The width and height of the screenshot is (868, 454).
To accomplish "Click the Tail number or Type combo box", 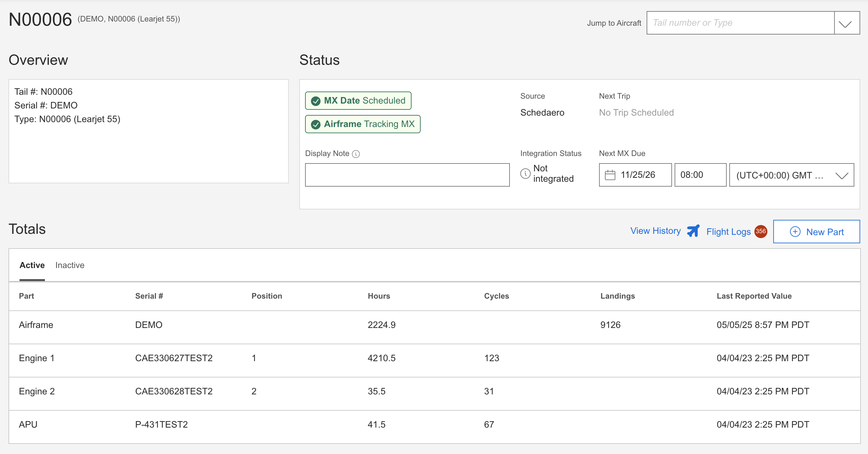I will 740,23.
